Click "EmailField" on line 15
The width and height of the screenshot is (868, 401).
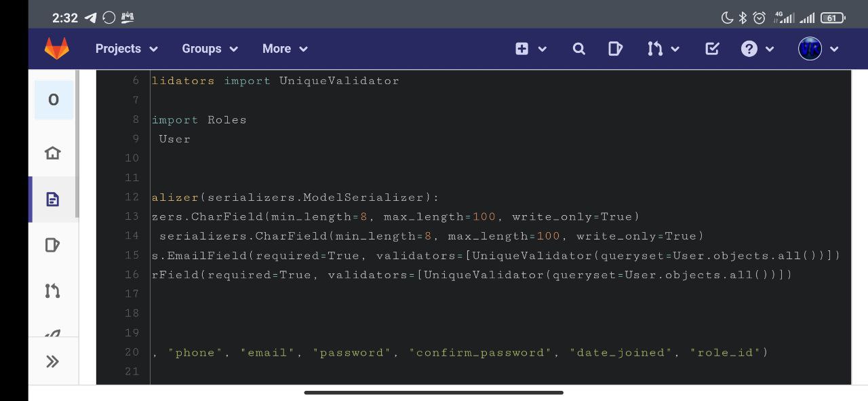[x=208, y=256]
